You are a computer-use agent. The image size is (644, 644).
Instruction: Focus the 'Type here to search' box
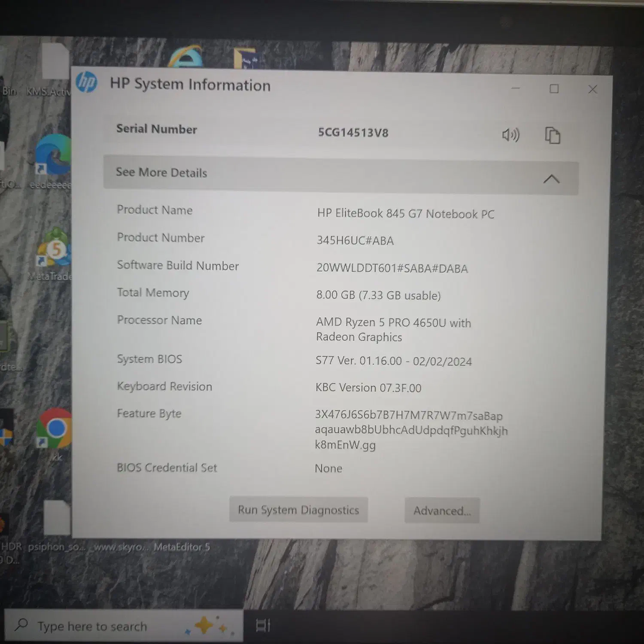(x=92, y=626)
